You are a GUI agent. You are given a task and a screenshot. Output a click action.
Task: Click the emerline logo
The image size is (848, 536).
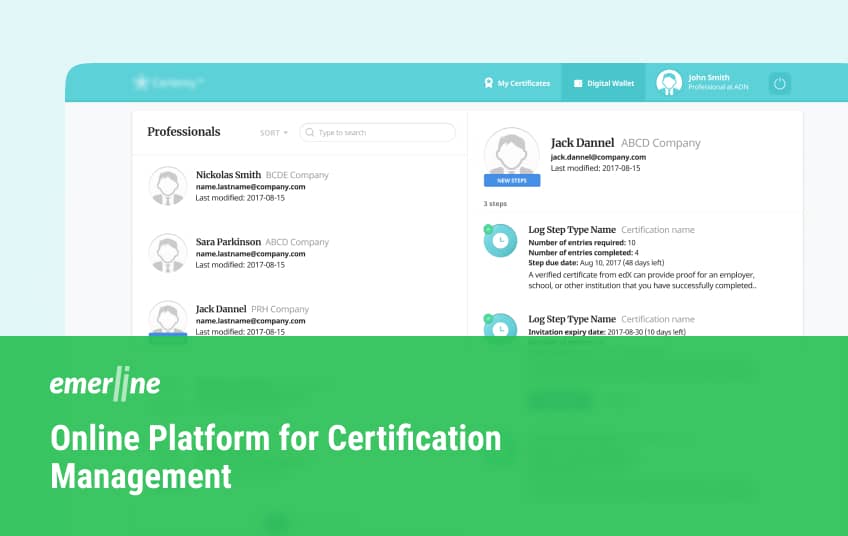[105, 386]
